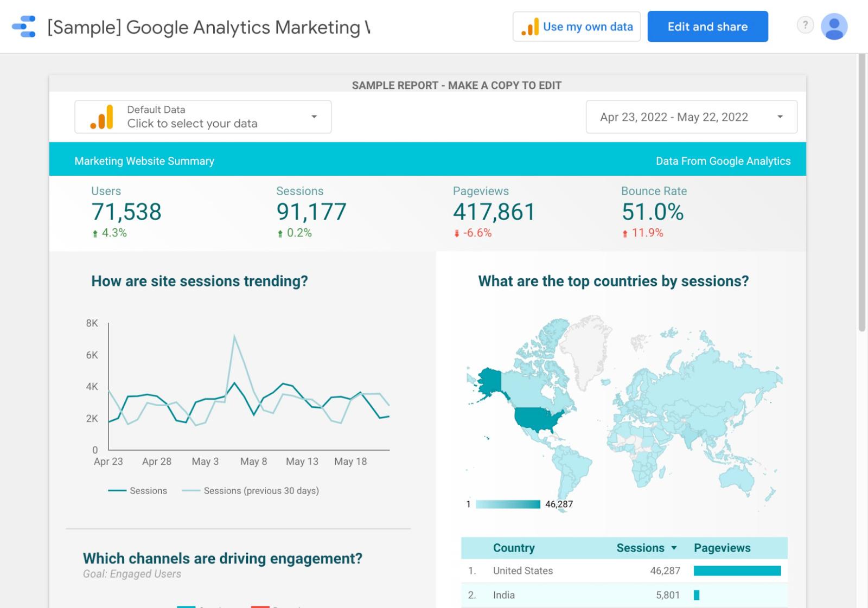Click the Edit and share button
868x608 pixels.
pyautogui.click(x=707, y=27)
